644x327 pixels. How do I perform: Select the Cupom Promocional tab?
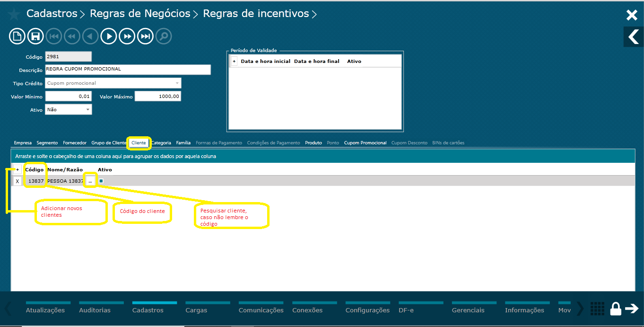365,142
